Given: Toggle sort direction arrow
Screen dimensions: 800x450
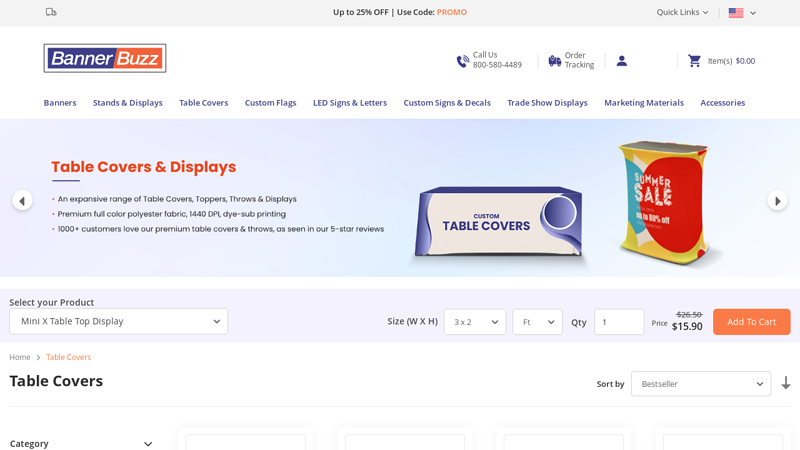Looking at the screenshot, I should (x=786, y=383).
